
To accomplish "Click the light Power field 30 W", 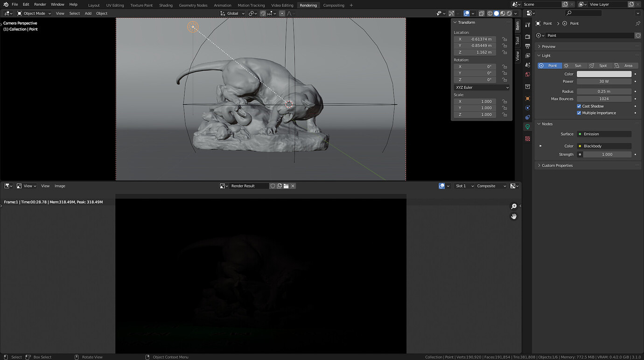I will pyautogui.click(x=604, y=81).
